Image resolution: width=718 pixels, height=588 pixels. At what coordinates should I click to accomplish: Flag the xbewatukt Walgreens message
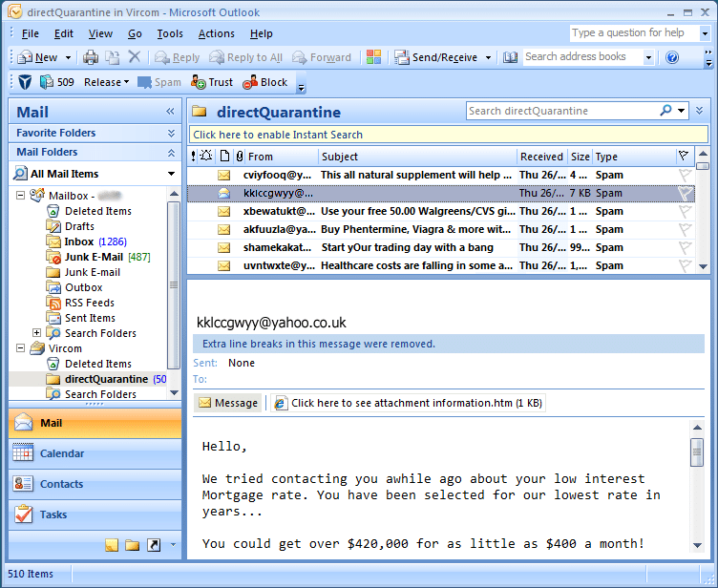[685, 212]
